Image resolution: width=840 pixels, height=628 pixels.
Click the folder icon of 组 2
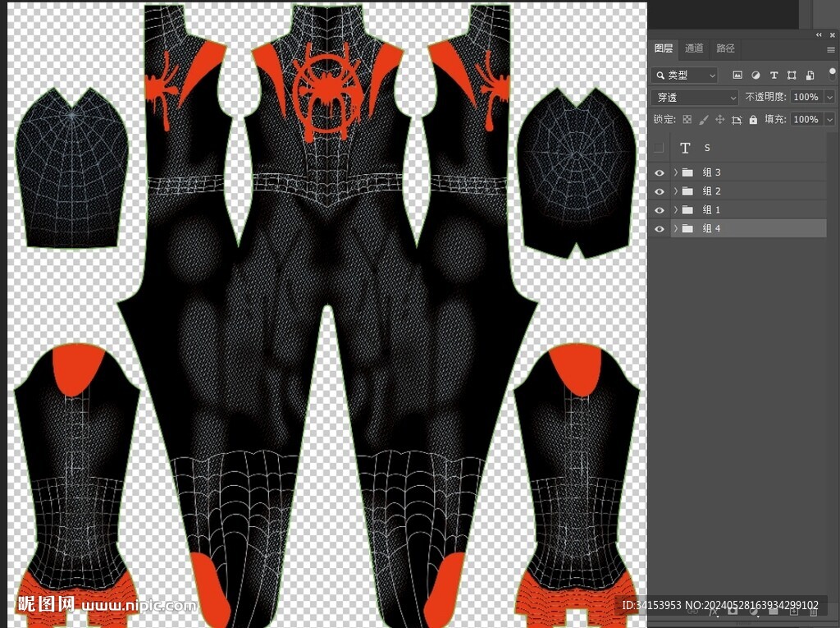coord(688,191)
